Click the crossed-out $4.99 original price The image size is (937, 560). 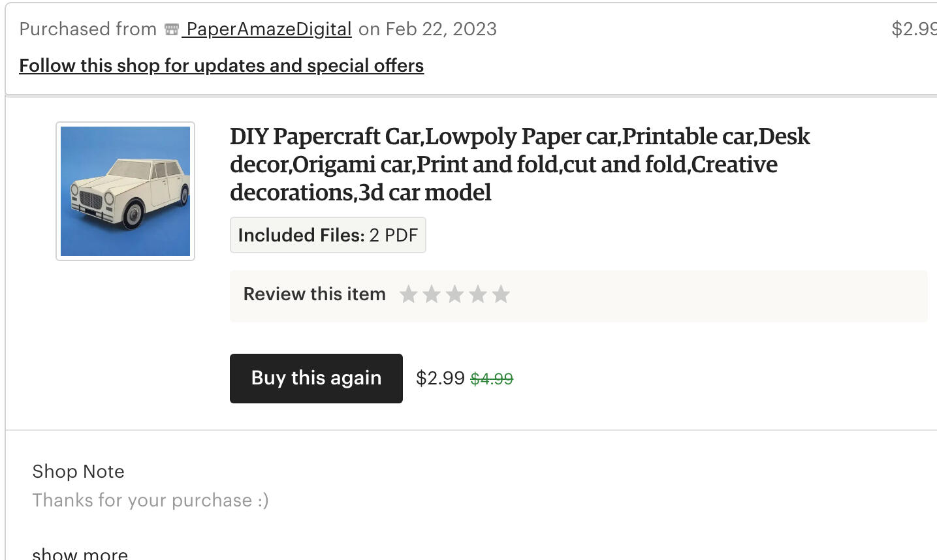click(492, 379)
